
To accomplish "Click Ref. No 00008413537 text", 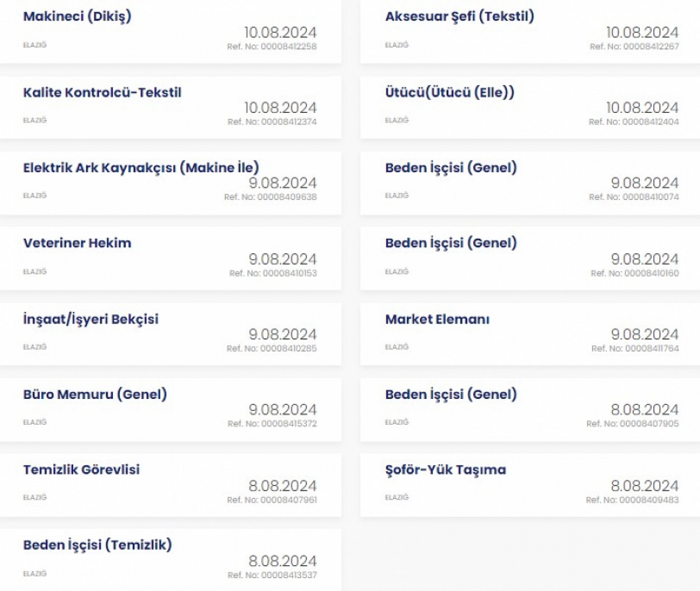I will point(272,575).
